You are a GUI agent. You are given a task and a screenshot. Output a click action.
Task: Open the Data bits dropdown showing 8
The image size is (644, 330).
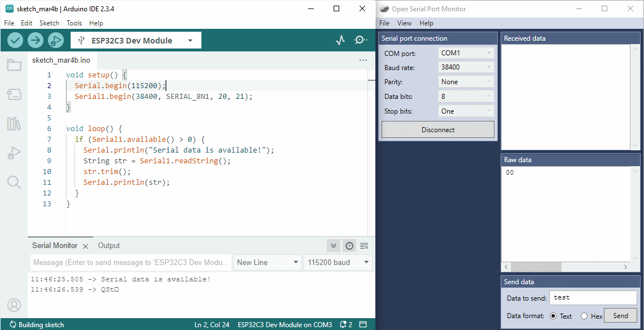466,96
